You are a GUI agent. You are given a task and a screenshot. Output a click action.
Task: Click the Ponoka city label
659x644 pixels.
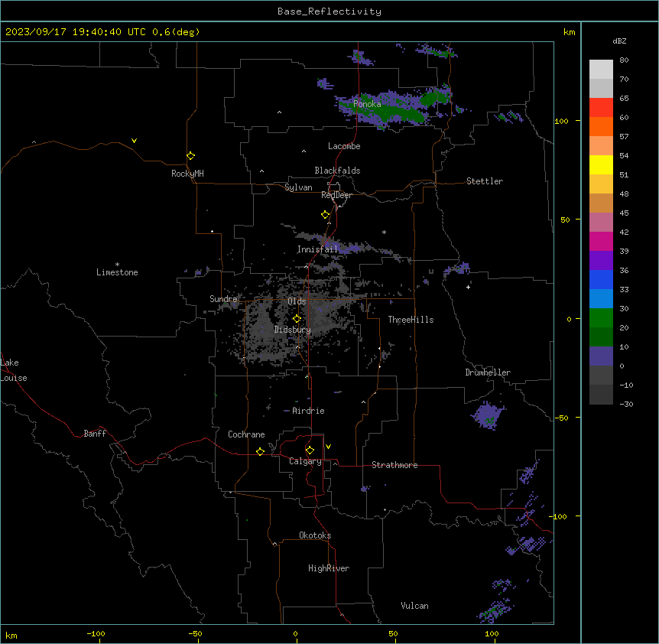[x=367, y=104]
